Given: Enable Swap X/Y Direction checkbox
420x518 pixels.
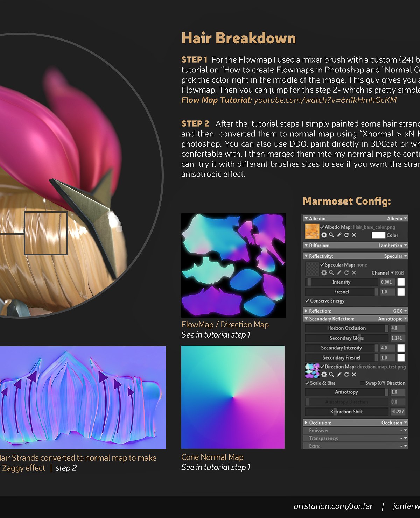Looking at the screenshot, I should coord(363,383).
